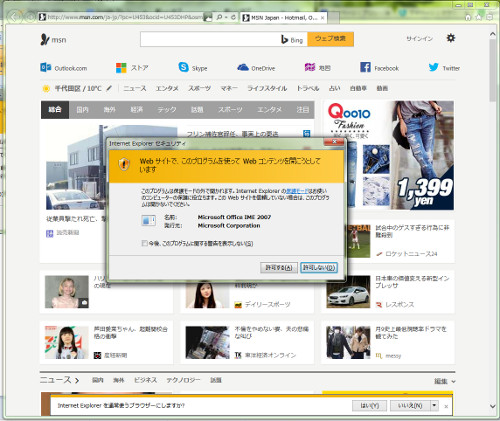The width and height of the screenshot is (500, 421).
Task: Click the Allow button in security dialog
Action: 279,268
